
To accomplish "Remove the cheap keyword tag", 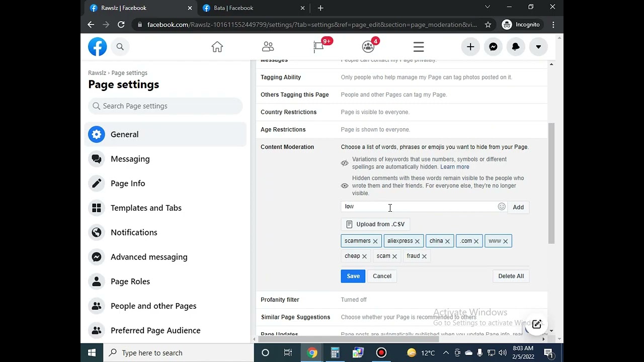I will (x=364, y=256).
